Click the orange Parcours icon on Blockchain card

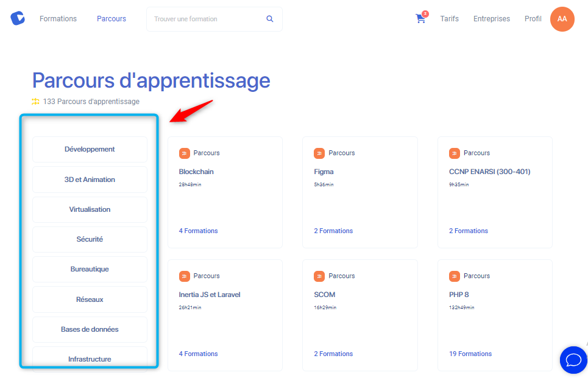click(184, 153)
